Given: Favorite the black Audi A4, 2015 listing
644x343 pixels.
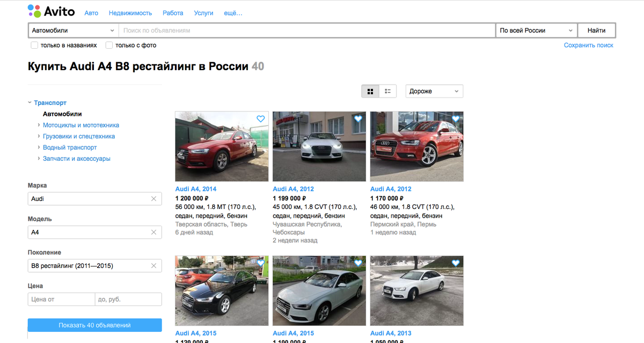Looking at the screenshot, I should click(261, 263).
